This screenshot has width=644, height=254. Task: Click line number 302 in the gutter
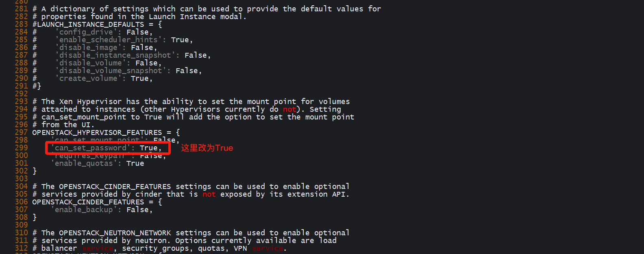(21, 171)
